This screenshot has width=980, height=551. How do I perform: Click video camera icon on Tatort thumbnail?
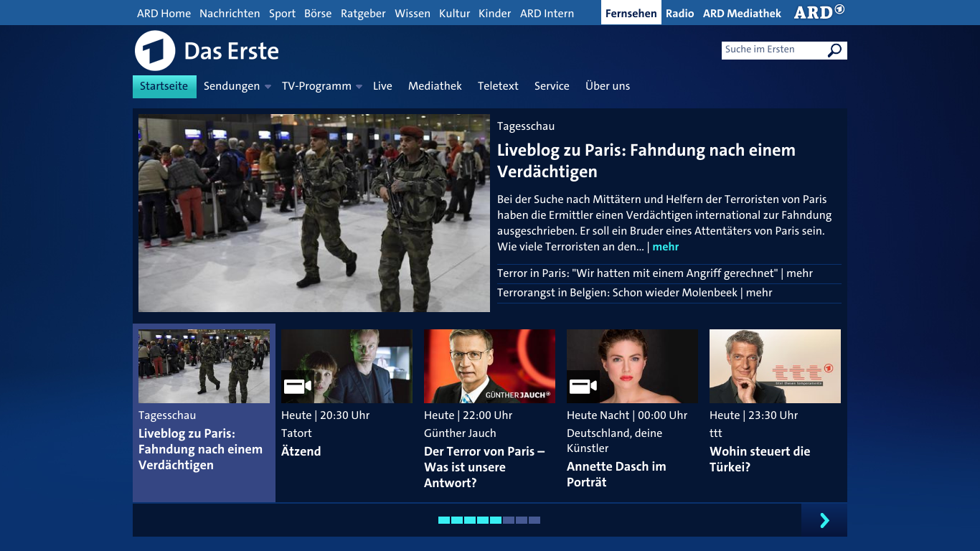[x=297, y=387]
